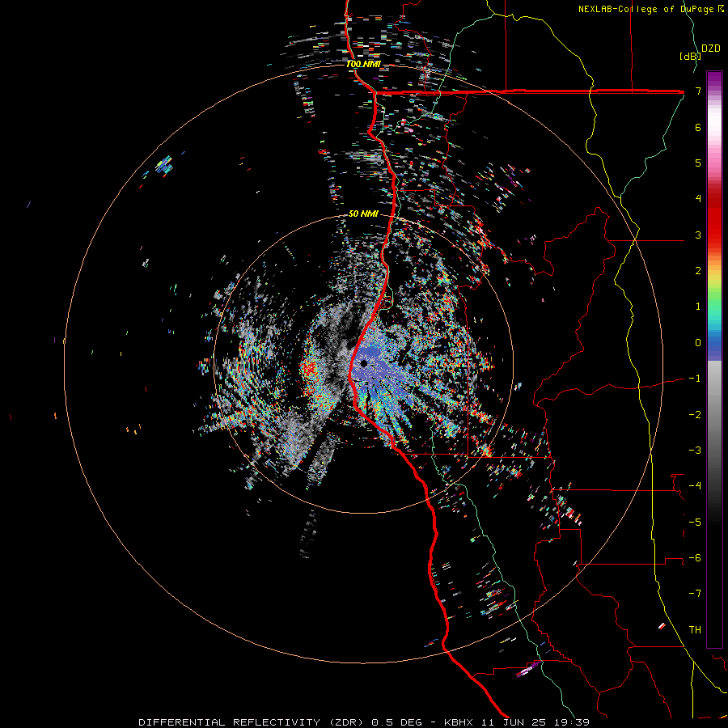
Task: Click the black radar site dot at center
Action: pyautogui.click(x=364, y=363)
